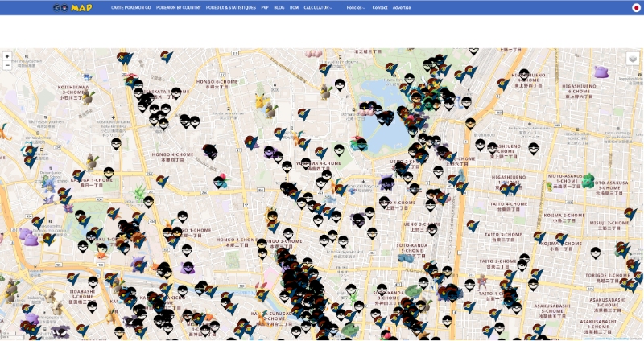
Task: Open the map layers control
Action: point(633,59)
